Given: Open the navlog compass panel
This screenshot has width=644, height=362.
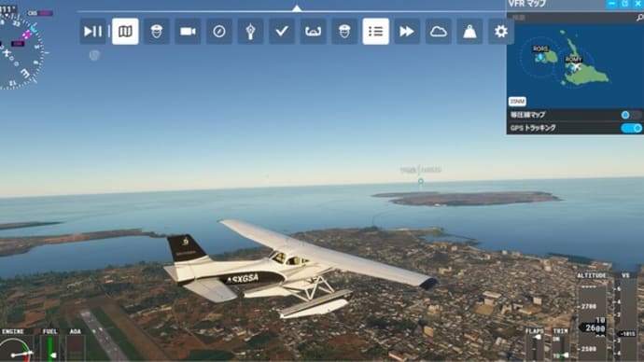Looking at the screenshot, I should [x=219, y=31].
